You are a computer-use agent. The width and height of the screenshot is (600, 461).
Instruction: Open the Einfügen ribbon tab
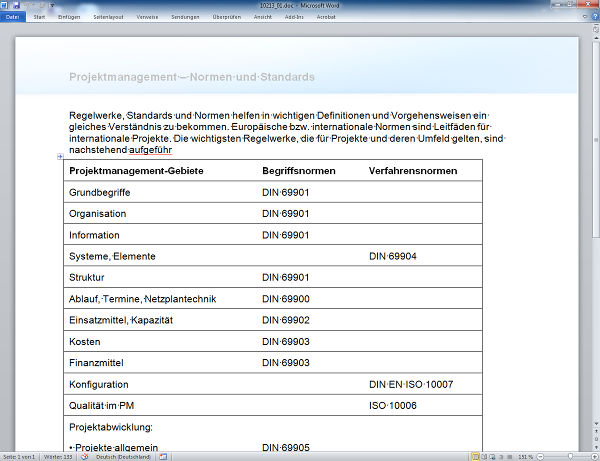[70, 17]
